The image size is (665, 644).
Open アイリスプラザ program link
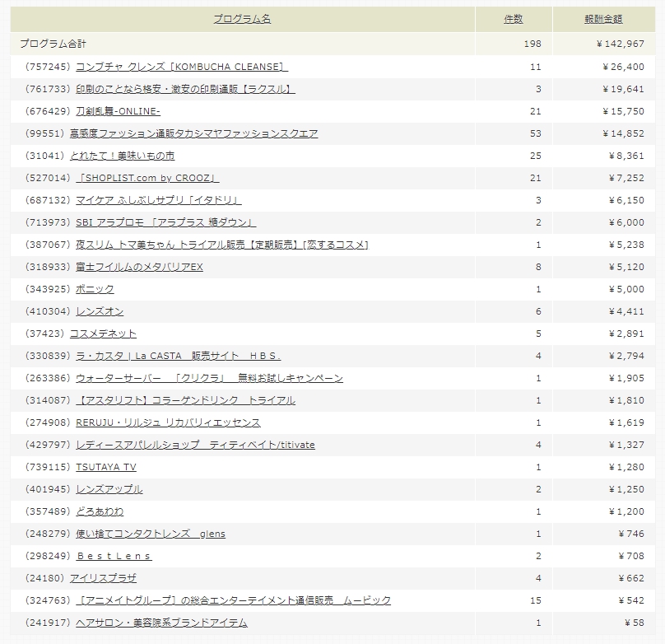point(103,578)
